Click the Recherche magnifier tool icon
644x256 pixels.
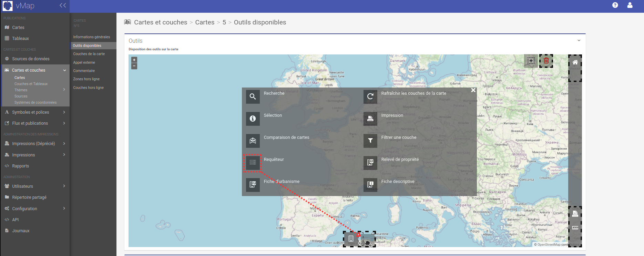[253, 96]
